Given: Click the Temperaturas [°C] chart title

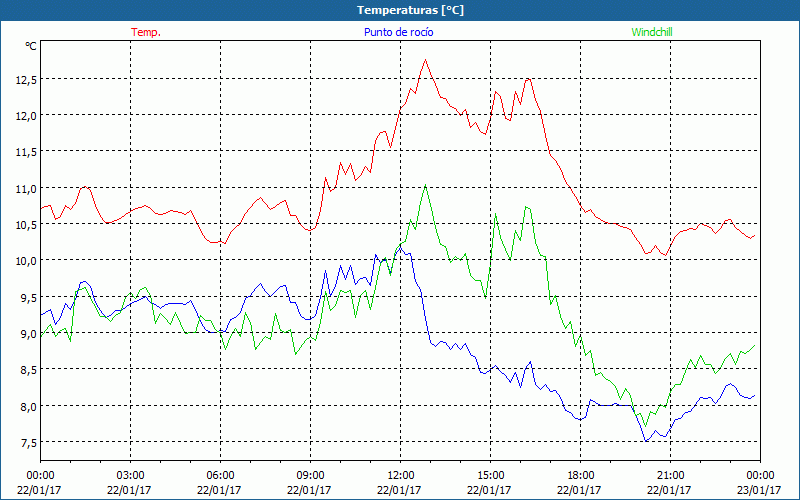Looking at the screenshot, I should tap(411, 10).
